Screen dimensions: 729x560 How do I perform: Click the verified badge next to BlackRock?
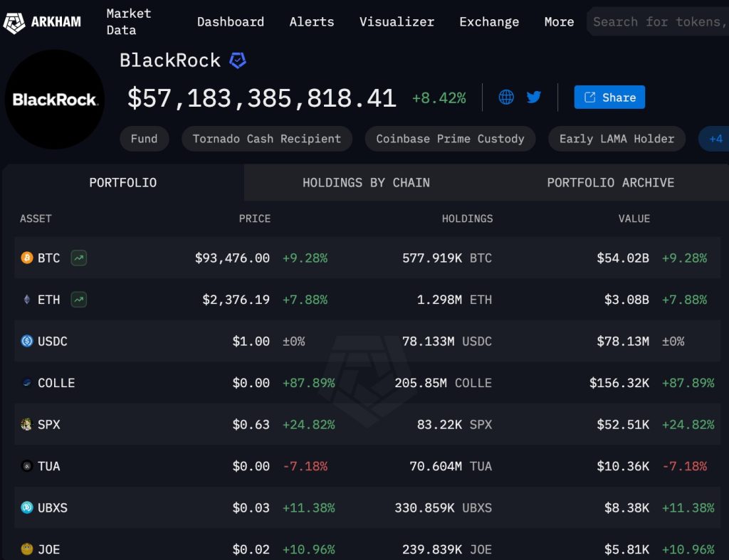(x=236, y=60)
